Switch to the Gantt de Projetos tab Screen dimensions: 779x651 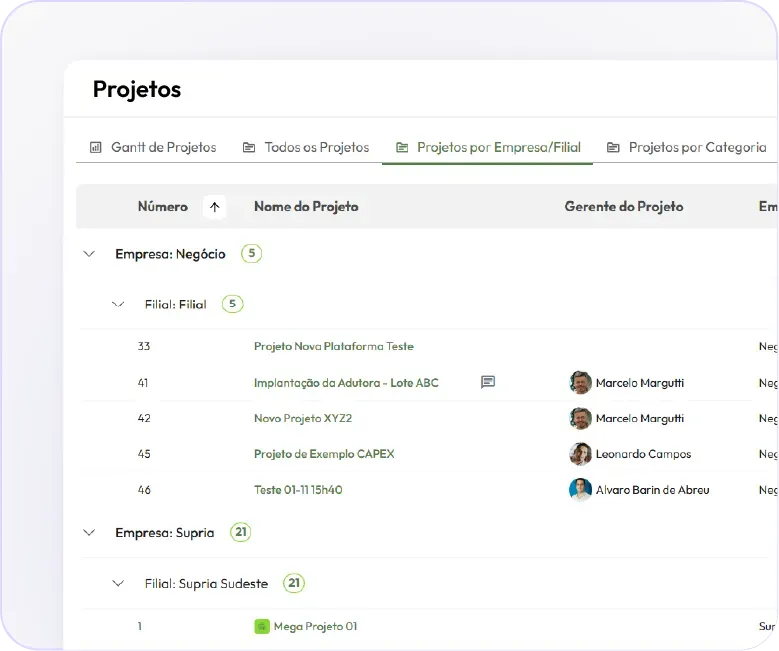tap(163, 147)
